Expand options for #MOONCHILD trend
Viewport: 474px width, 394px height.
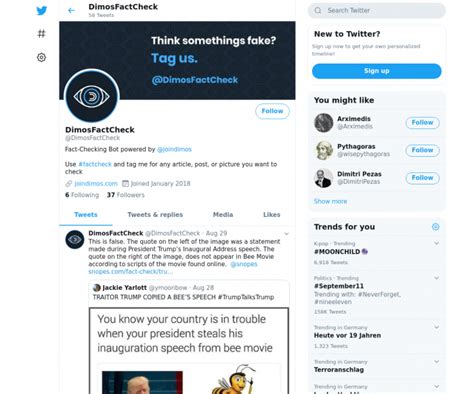(x=436, y=243)
